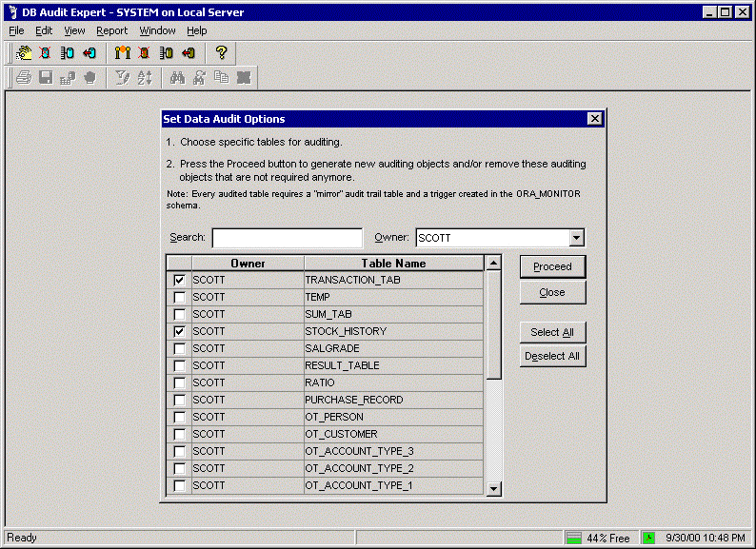Click into the Search text field
The image size is (756, 549).
tap(288, 238)
